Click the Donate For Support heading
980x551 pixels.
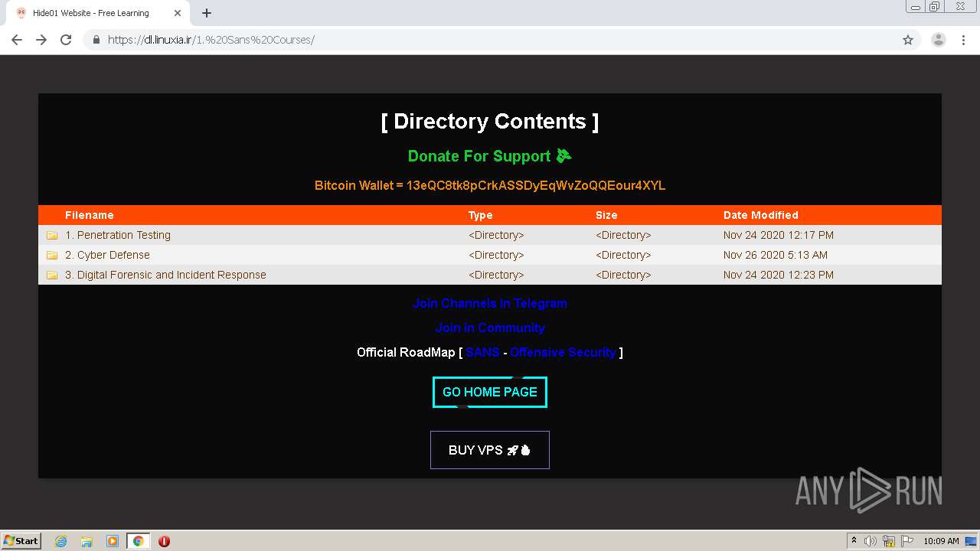pyautogui.click(x=490, y=156)
